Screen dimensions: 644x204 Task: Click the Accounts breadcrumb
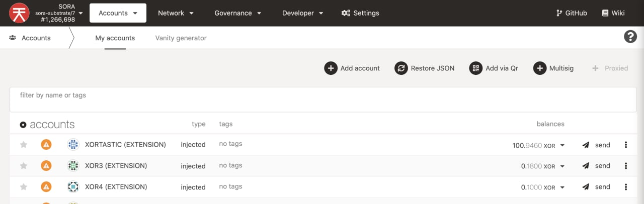[x=30, y=38]
